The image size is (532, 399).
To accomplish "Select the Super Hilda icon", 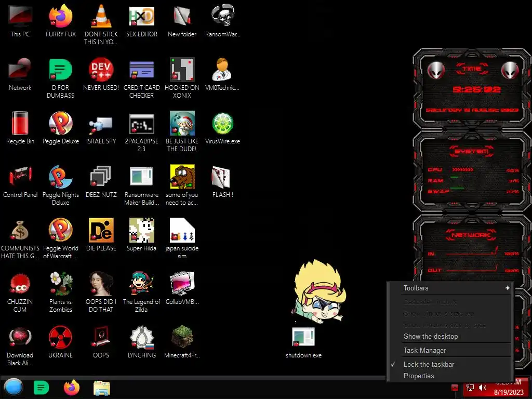I will [x=141, y=230].
